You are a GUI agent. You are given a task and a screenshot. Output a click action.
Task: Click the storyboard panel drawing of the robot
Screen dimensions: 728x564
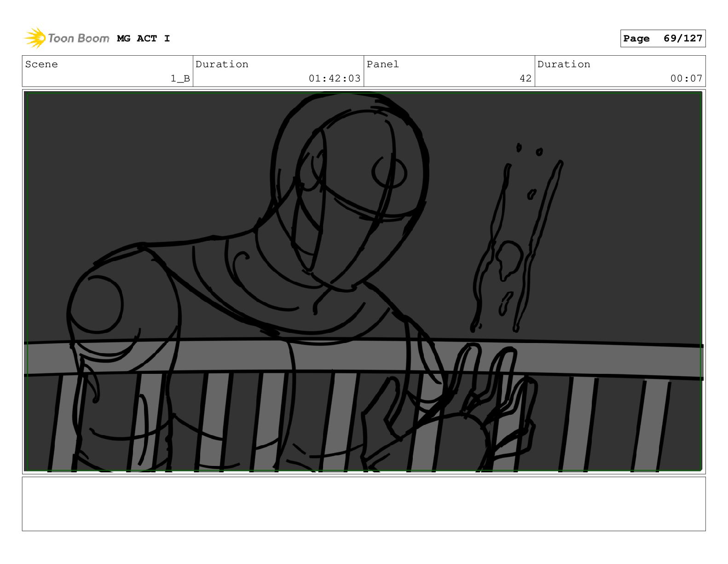click(364, 282)
